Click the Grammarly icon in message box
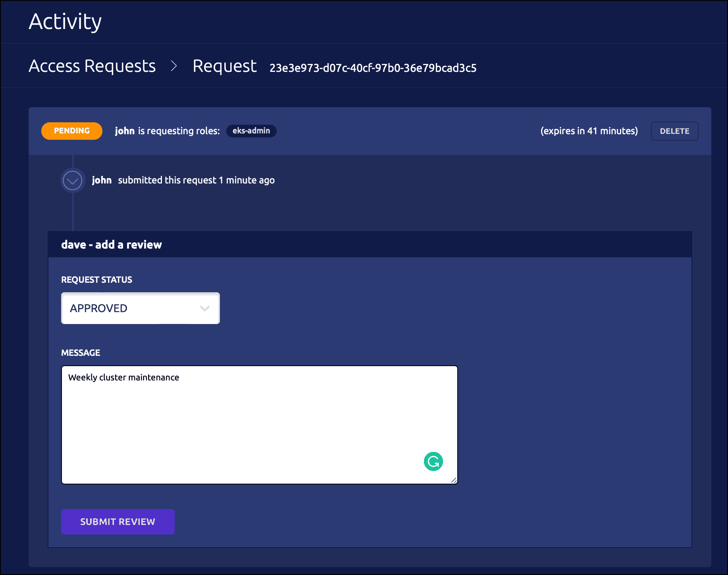This screenshot has width=728, height=575. click(433, 461)
